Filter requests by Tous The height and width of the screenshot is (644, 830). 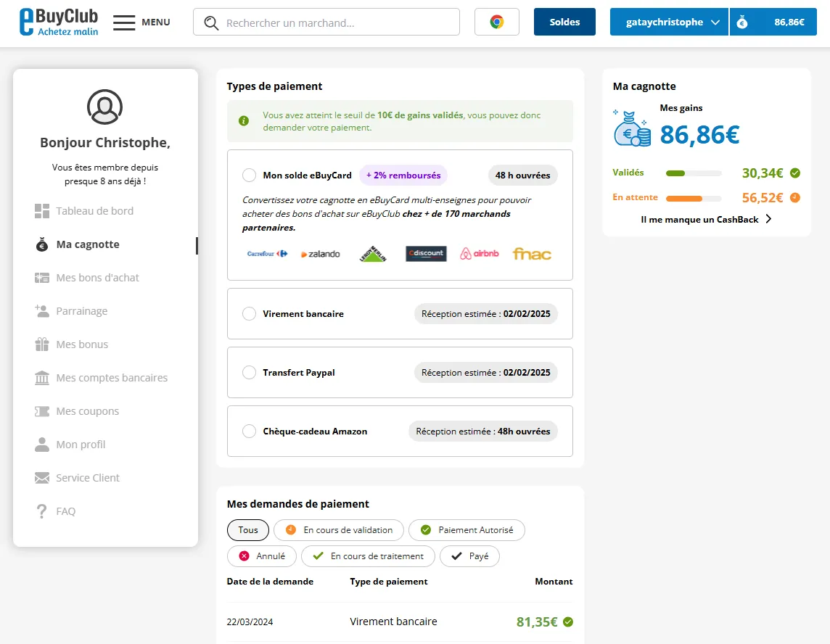(247, 530)
